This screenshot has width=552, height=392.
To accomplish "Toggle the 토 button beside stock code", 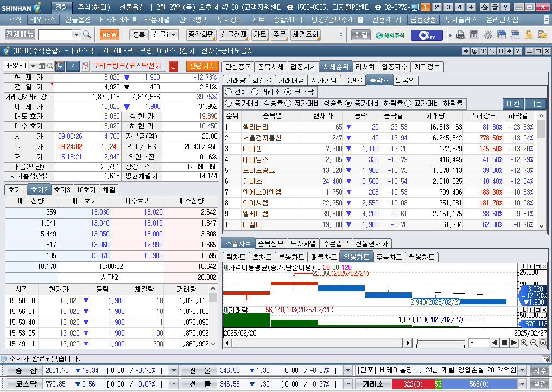I will point(60,66).
